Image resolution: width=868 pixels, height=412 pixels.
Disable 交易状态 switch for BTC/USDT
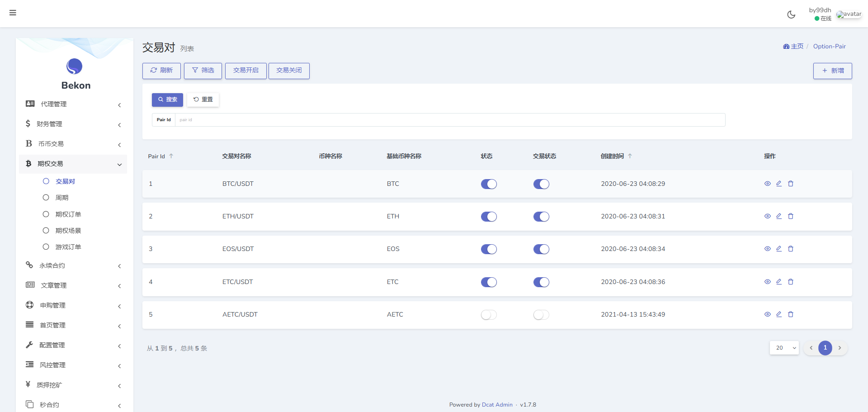541,184
